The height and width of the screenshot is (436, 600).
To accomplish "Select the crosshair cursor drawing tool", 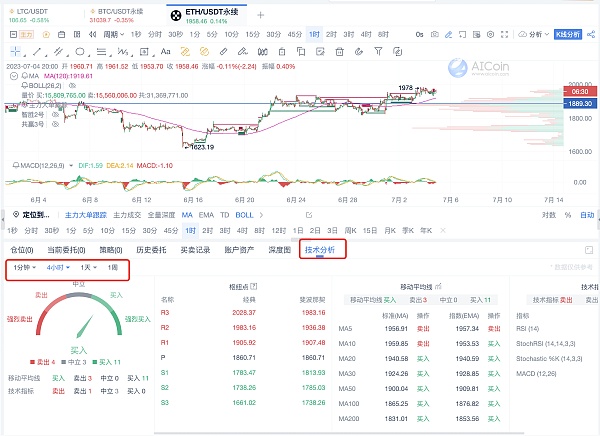I will click(15, 51).
